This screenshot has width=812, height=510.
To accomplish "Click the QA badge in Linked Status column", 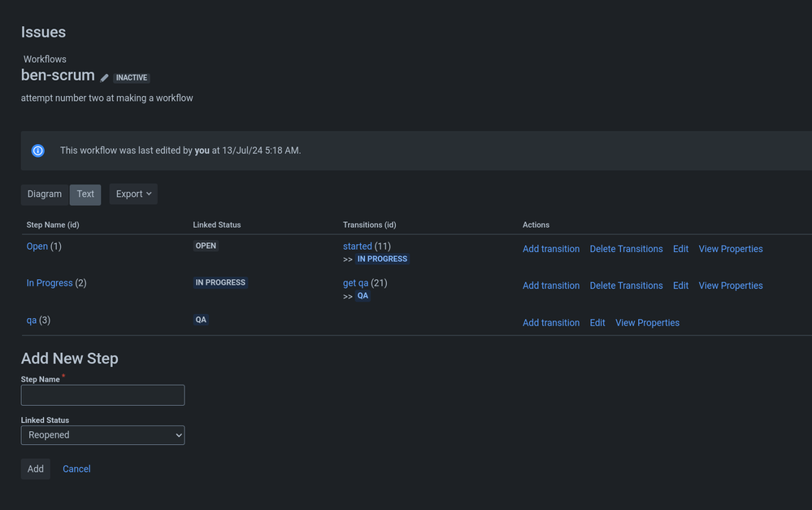I will coord(201,320).
